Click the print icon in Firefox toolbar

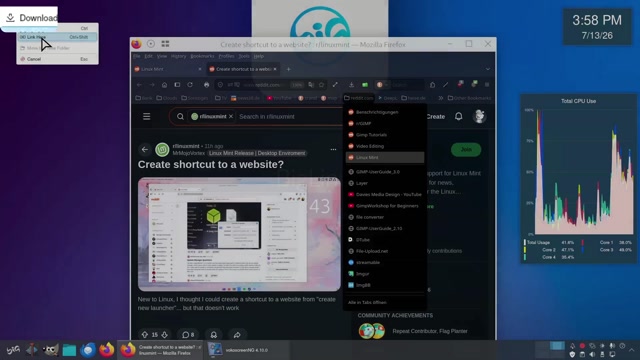[x=207, y=85]
